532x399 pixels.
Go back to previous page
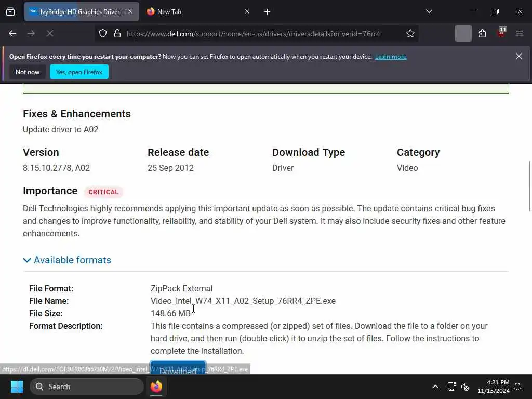pos(12,34)
